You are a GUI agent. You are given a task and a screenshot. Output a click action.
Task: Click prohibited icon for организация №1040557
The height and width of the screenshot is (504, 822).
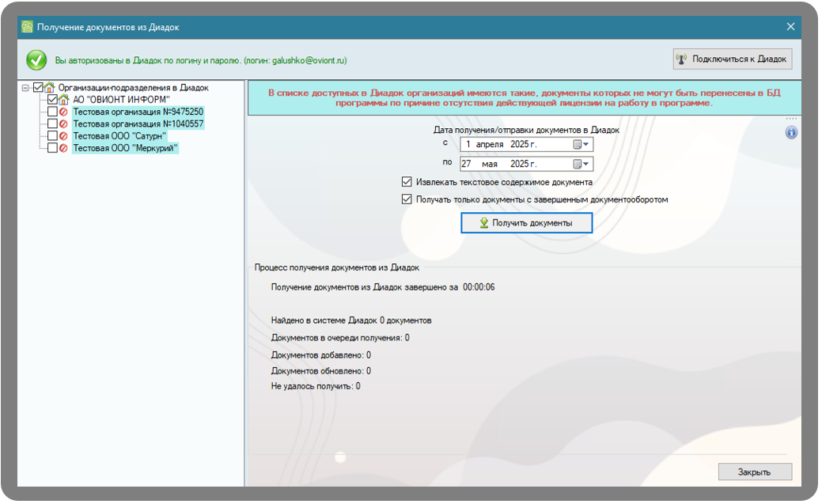click(63, 123)
